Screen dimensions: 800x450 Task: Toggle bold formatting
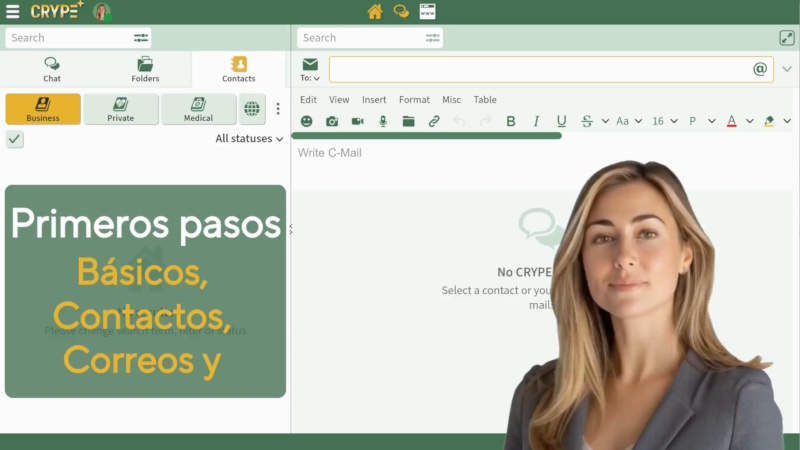click(511, 121)
